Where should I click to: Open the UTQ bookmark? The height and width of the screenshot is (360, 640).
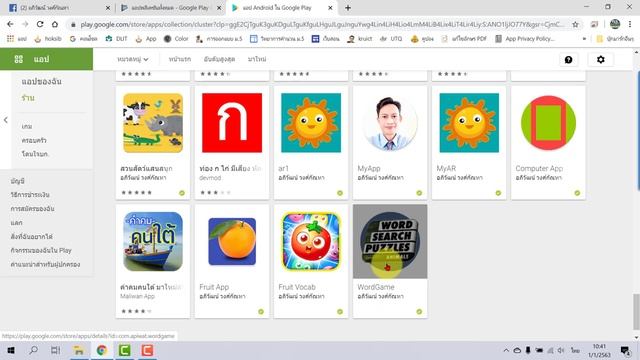[391, 39]
